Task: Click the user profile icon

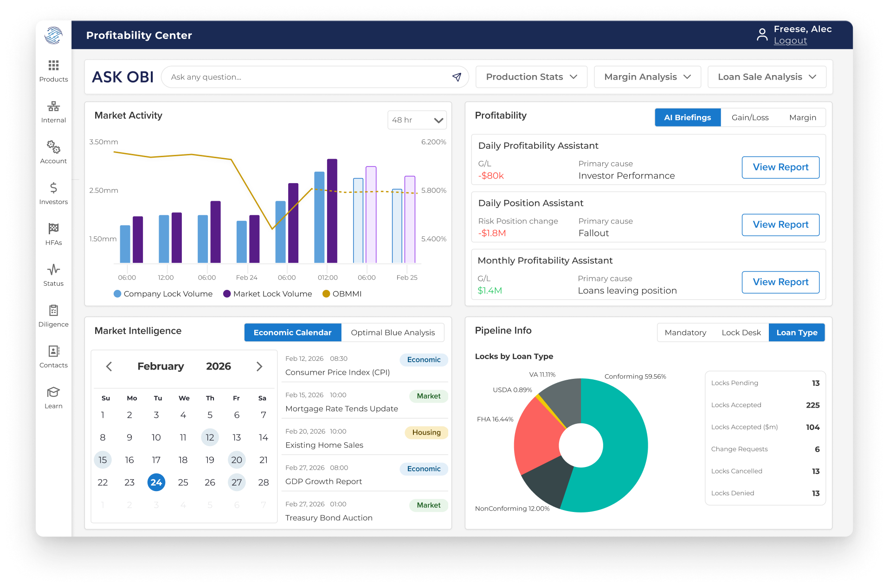Action: 762,35
